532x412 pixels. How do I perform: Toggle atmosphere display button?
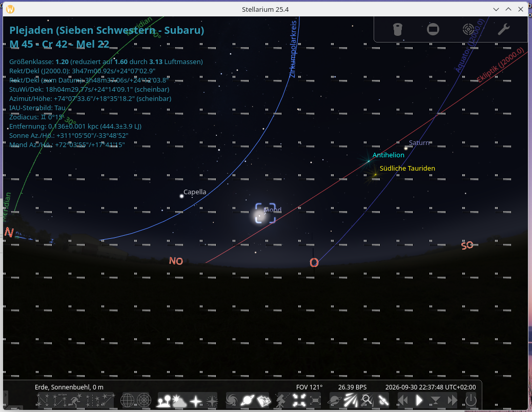click(179, 401)
